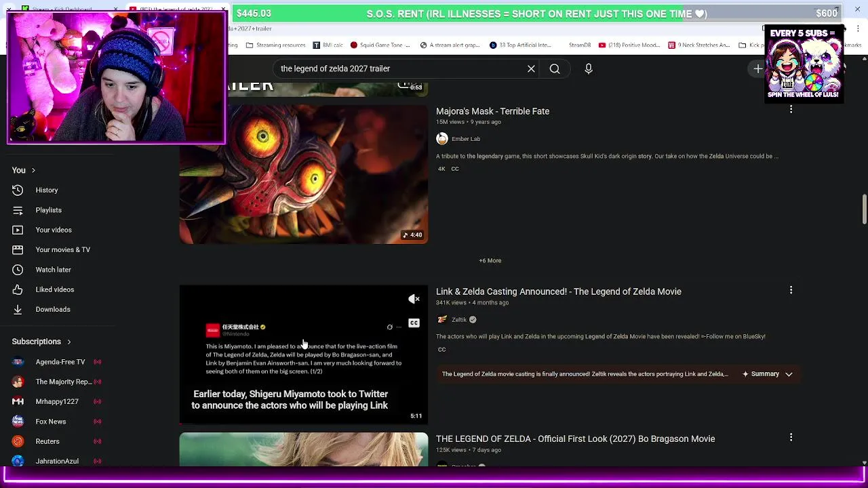Open the Streaming resources bookmark folder
Viewport: 868px width, 488px height.
pyautogui.click(x=275, y=45)
